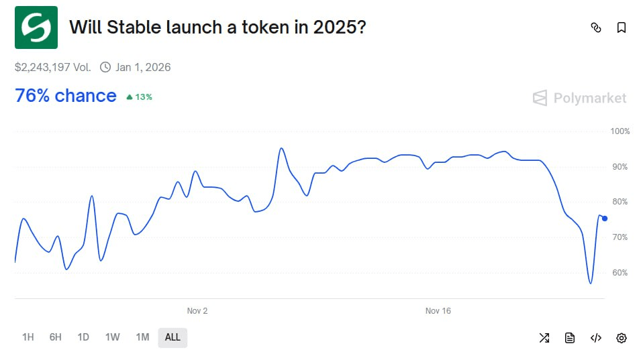Image resolution: width=641 pixels, height=364 pixels.
Task: Switch chart range to 1H
Action: (28, 337)
